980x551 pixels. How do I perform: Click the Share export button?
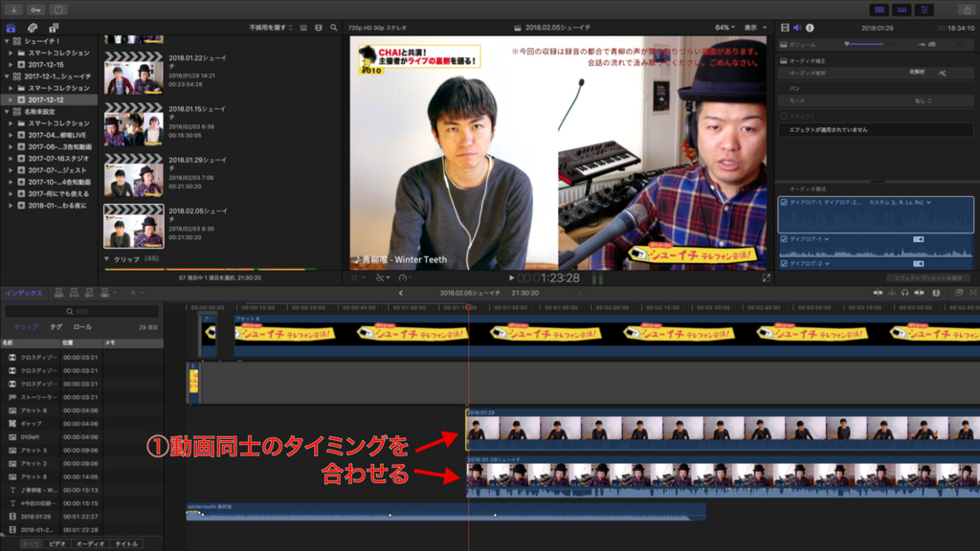coord(967,10)
